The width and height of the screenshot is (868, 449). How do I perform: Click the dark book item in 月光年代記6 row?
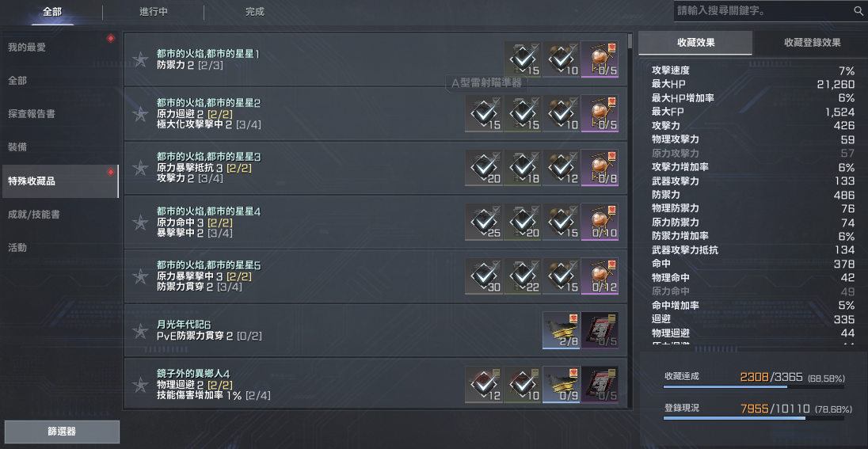[x=600, y=330]
